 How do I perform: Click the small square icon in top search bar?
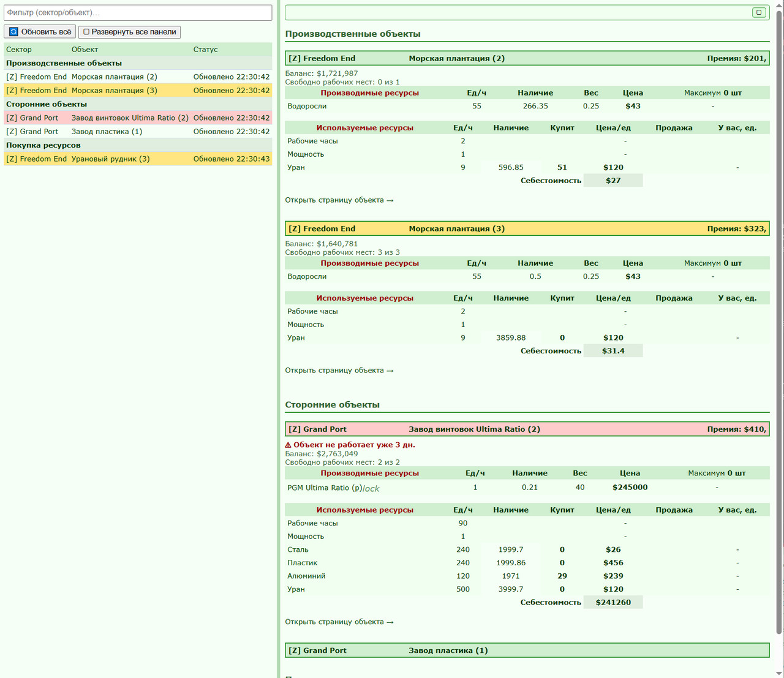(759, 12)
